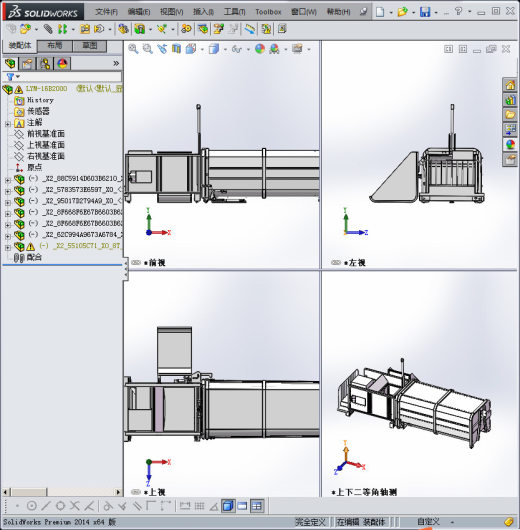
Task: Expand the _X2_88C5914D603B6210 component node
Action: [8, 180]
